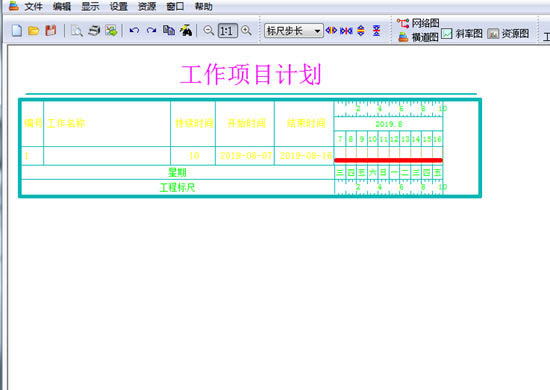Open a file with the folder icon
Image resolution: width=550 pixels, height=390 pixels.
click(34, 31)
